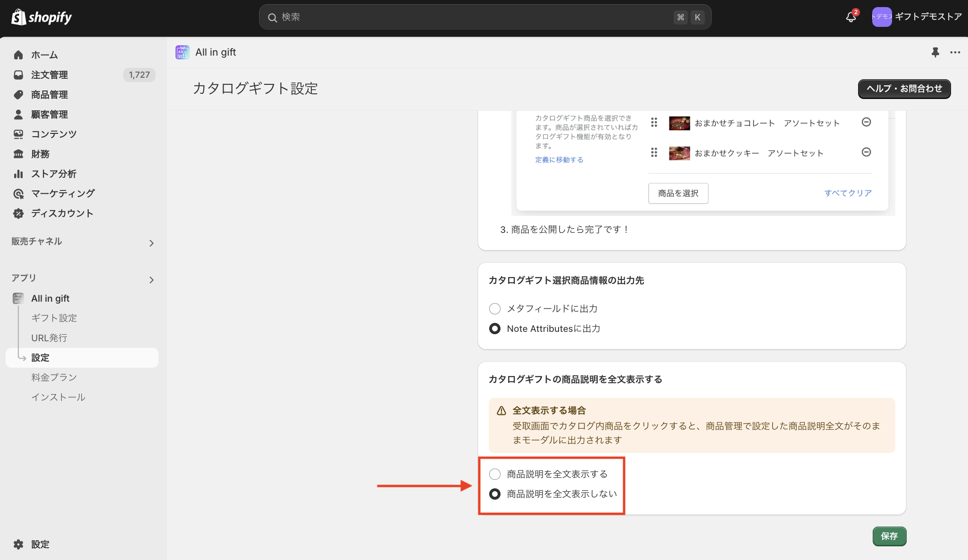The width and height of the screenshot is (968, 560).
Task: Select Note Attributesに出力 radio option
Action: pyautogui.click(x=495, y=329)
